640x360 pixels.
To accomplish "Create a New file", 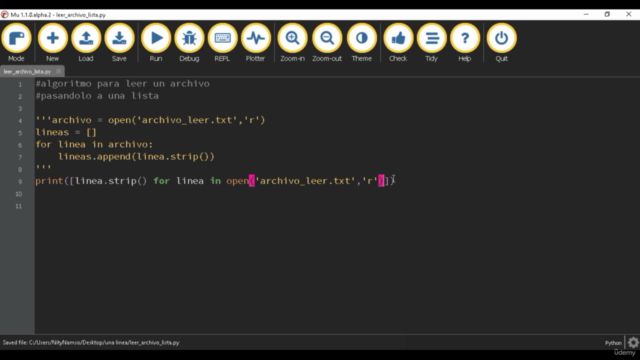I will (x=52, y=42).
